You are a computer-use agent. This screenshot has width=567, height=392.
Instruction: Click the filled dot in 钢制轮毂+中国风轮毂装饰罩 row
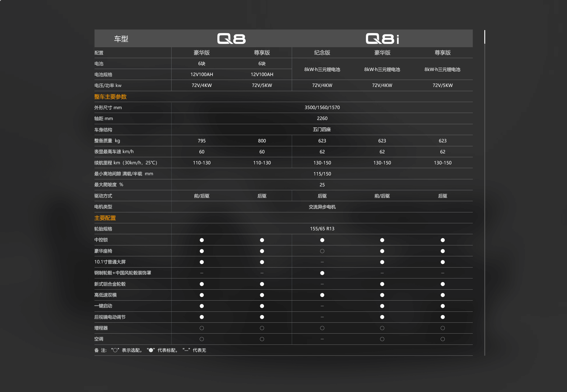tap(322, 273)
